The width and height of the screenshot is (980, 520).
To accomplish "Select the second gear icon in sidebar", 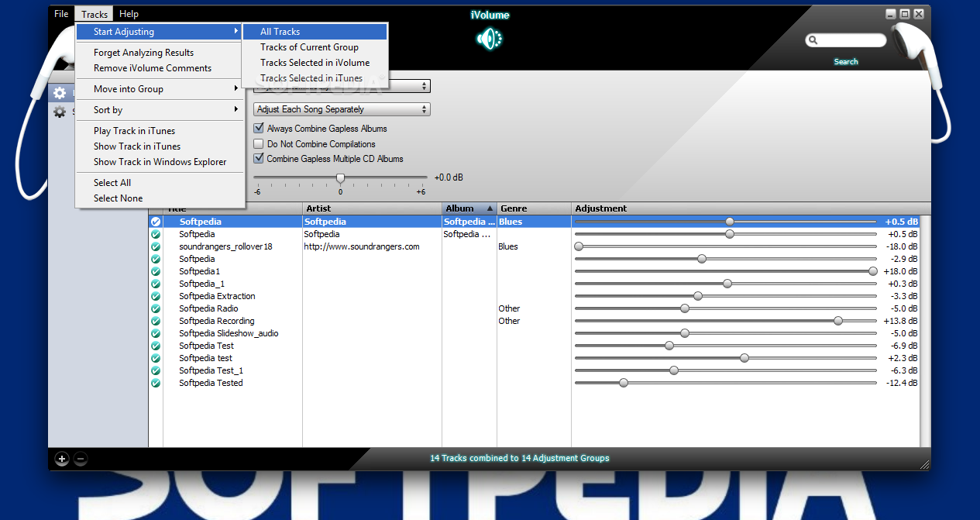I will [x=60, y=112].
